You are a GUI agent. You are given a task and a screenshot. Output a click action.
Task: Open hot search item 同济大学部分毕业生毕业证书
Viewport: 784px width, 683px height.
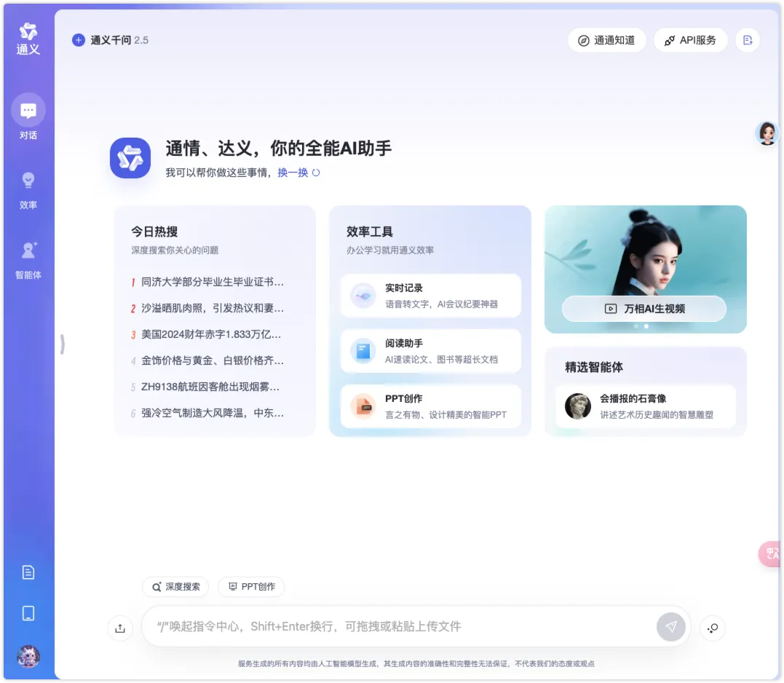click(213, 282)
